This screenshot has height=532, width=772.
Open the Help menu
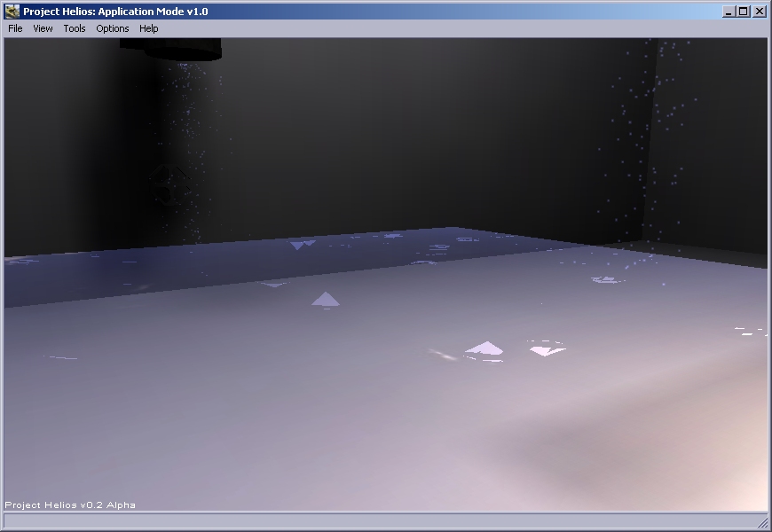(x=149, y=28)
